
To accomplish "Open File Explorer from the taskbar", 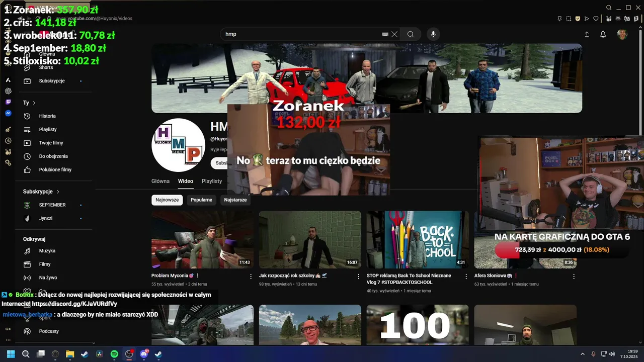I will [x=70, y=354].
